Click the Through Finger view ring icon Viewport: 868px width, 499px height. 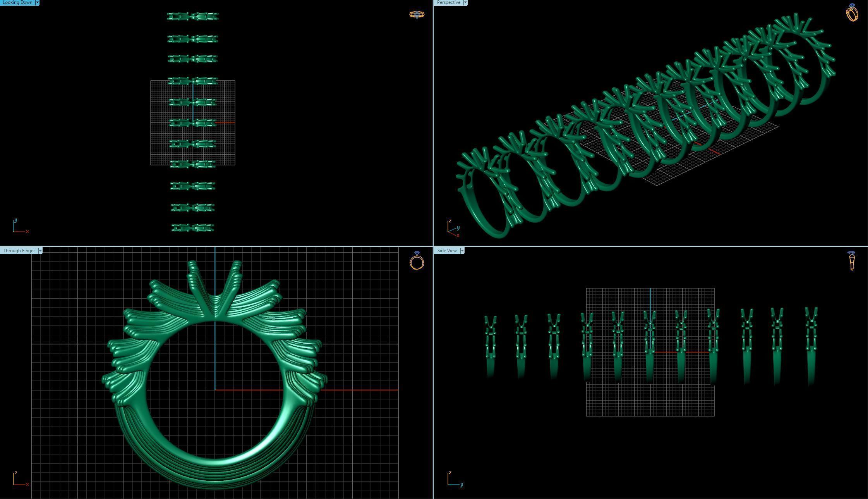pos(417,261)
